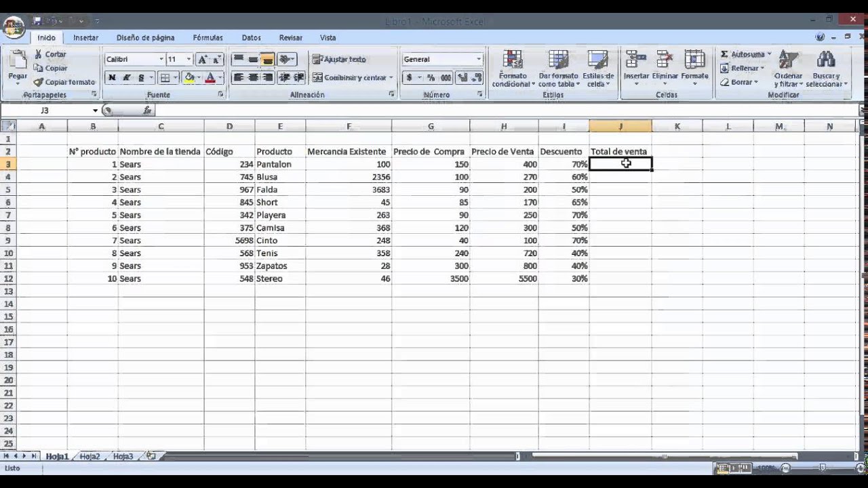Apply the yellow fill color swatch
This screenshot has height=488, width=868.
click(189, 78)
